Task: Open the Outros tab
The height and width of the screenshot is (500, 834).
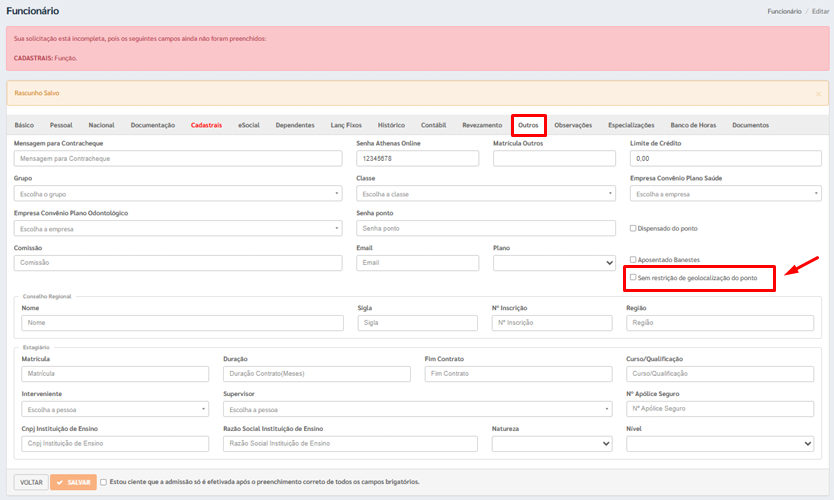Action: coord(529,125)
